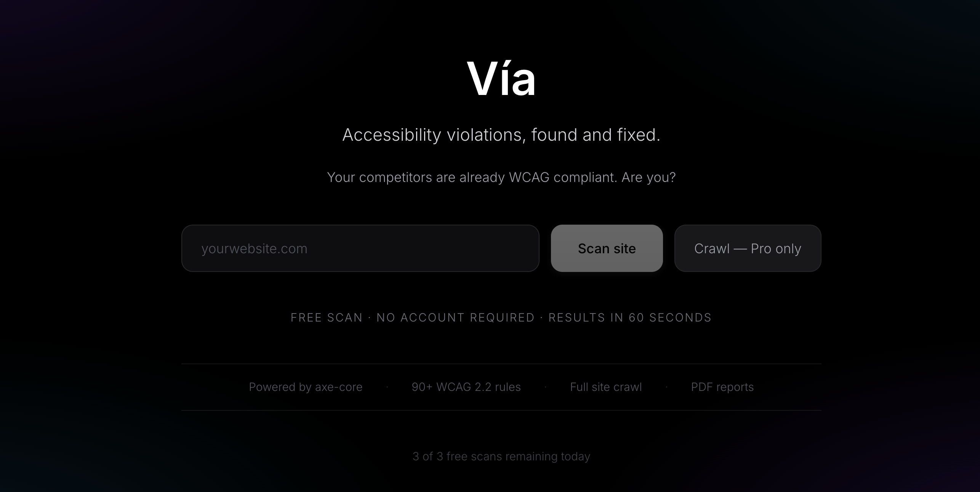The height and width of the screenshot is (492, 980).
Task: Click the Vía logo heading
Action: pyautogui.click(x=501, y=79)
